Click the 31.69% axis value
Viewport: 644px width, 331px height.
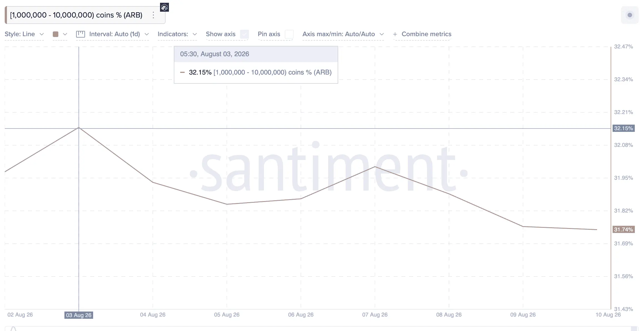click(x=623, y=243)
